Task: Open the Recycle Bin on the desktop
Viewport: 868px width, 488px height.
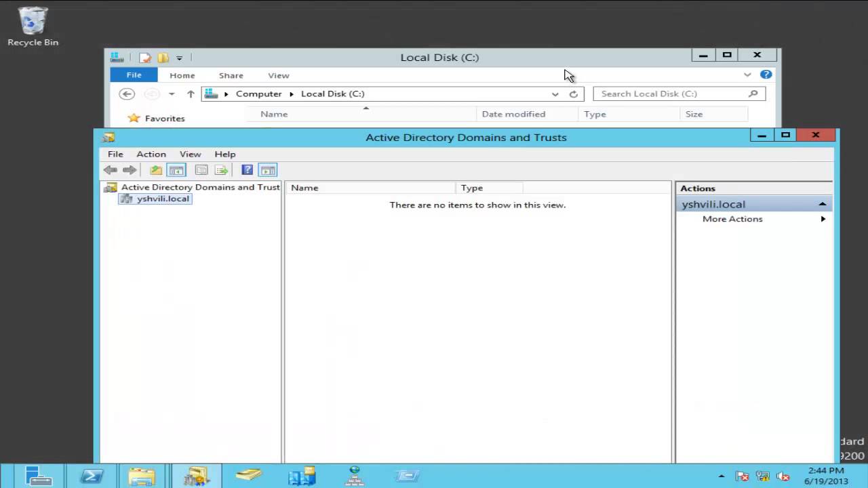Action: (33, 27)
